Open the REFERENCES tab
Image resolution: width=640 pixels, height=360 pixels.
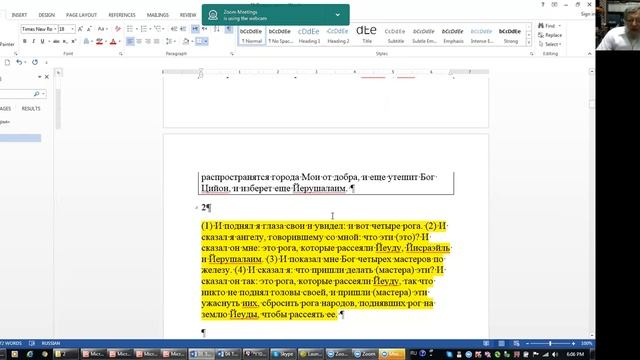tap(122, 15)
